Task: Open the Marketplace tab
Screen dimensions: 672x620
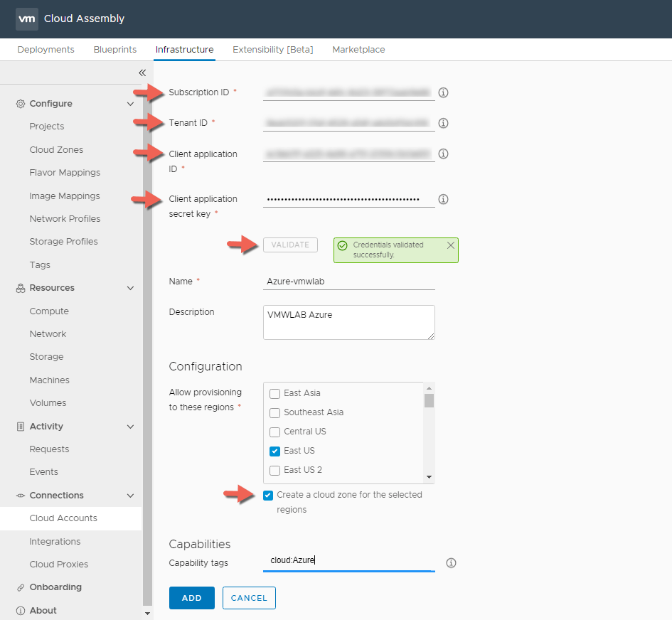Action: pos(358,50)
